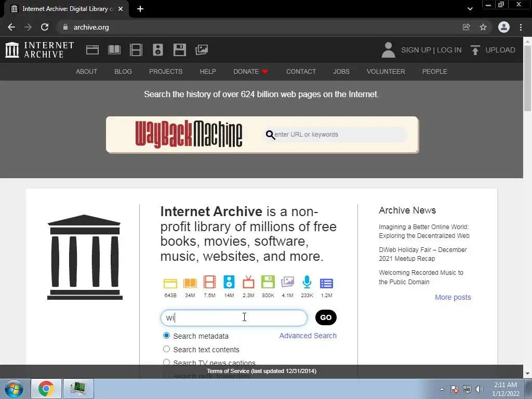Go back with the browser back arrow
The width and height of the screenshot is (532, 399).
pyautogui.click(x=11, y=27)
